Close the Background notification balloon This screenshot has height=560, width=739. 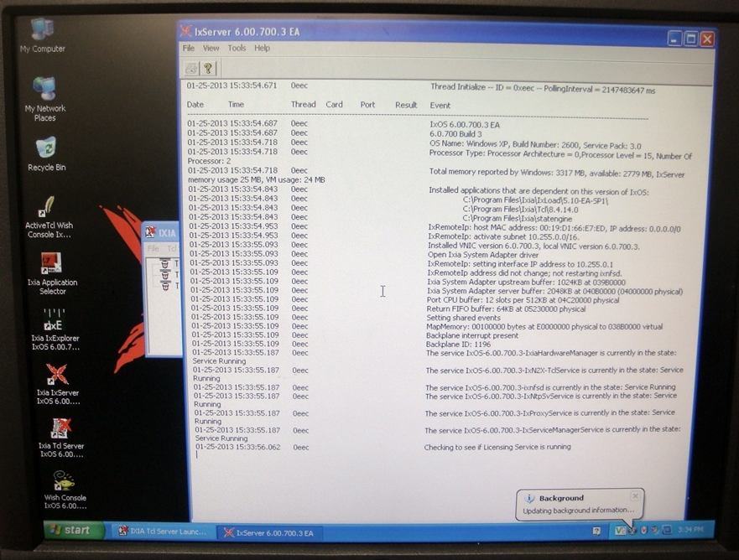(635, 496)
